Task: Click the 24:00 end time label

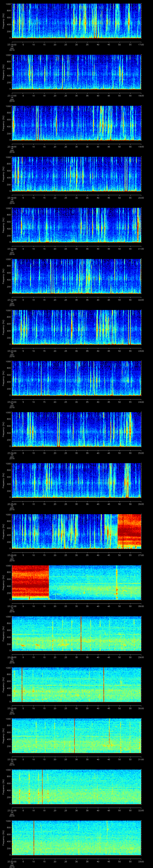Action: 141,402
